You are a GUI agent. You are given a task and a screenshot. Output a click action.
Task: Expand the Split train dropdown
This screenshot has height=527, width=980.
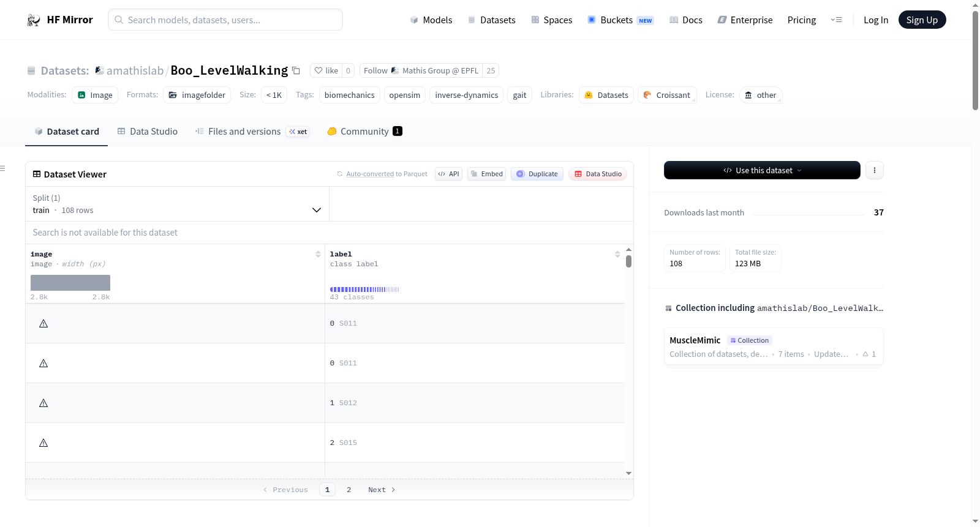(177, 204)
